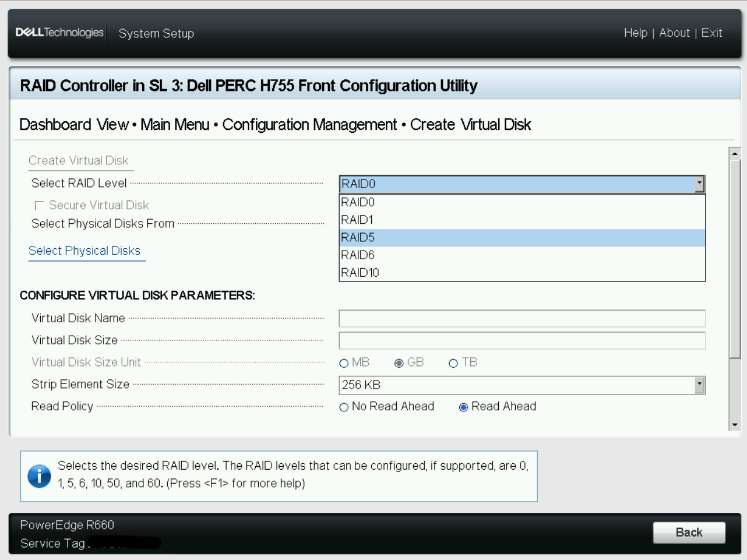Viewport: 747px width, 560px height.
Task: Click the System Setup title text
Action: tap(156, 34)
